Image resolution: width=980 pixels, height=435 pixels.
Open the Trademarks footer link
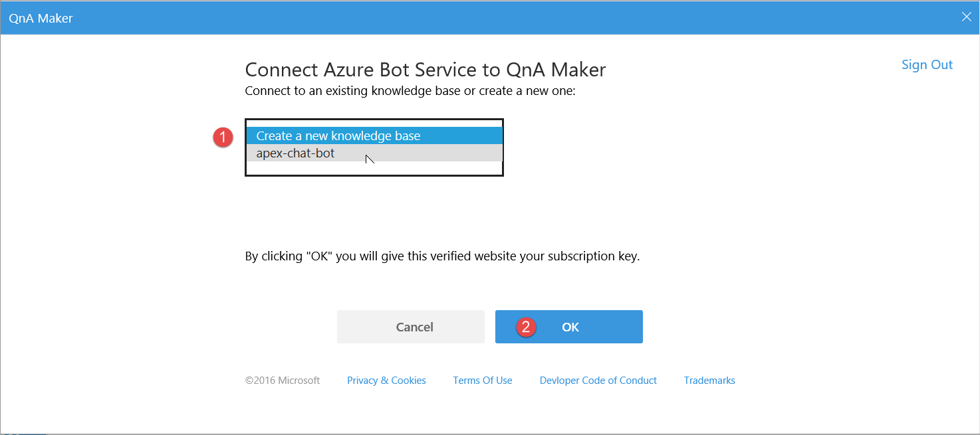[709, 381]
